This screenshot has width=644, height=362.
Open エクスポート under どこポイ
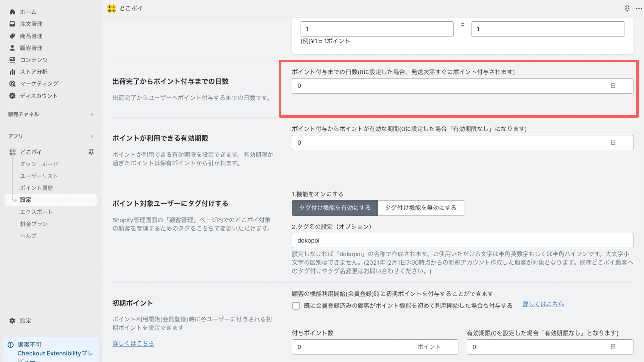pyautogui.click(x=36, y=212)
